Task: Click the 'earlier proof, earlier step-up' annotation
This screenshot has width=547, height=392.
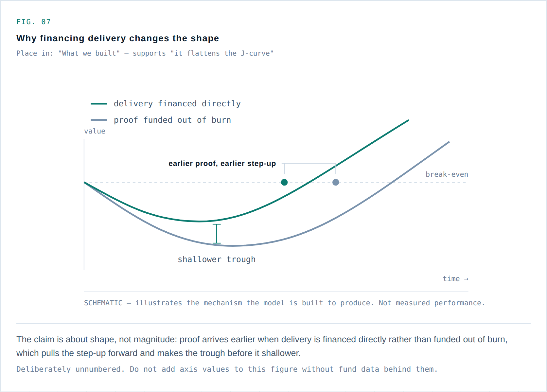Action: (x=222, y=163)
